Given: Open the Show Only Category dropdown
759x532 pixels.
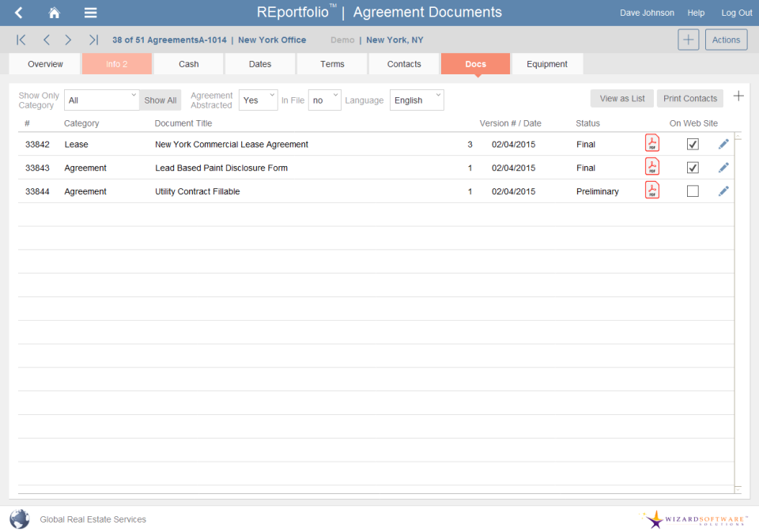Looking at the screenshot, I should pyautogui.click(x=100, y=100).
